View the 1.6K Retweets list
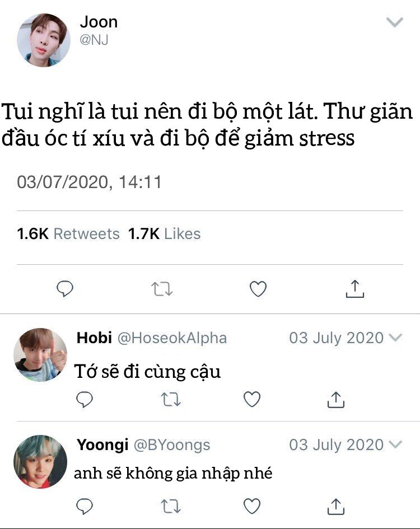Viewport: 420px width, 529px height. [68, 234]
